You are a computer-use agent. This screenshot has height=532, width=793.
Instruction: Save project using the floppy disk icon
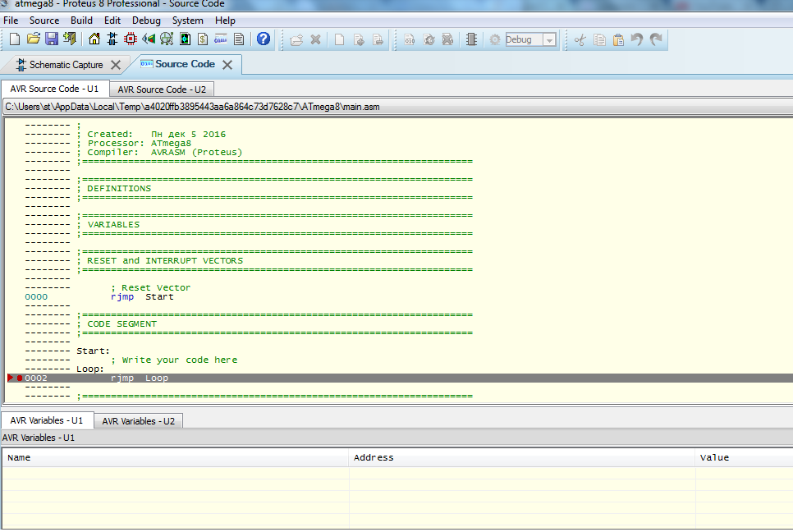coord(51,39)
